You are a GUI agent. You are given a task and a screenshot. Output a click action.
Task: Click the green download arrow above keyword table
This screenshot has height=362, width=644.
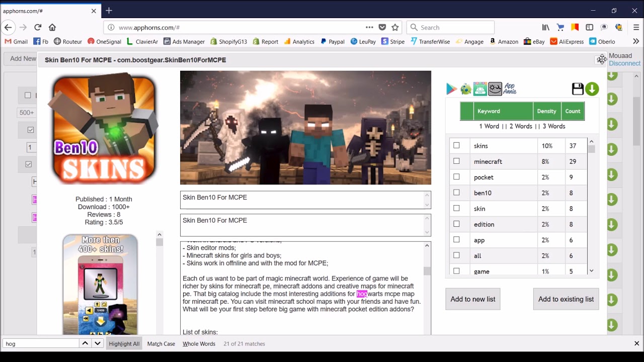(592, 89)
